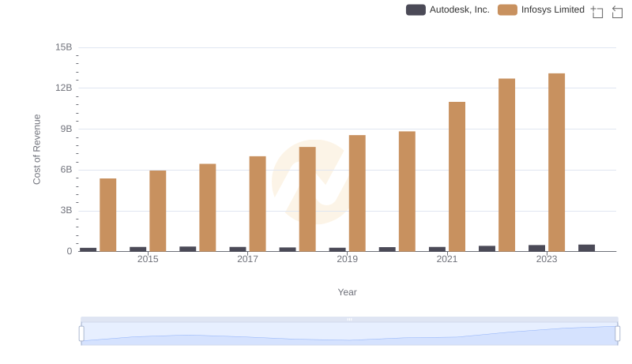Click the zoom area select icon
The image size is (632, 364).
click(597, 12)
